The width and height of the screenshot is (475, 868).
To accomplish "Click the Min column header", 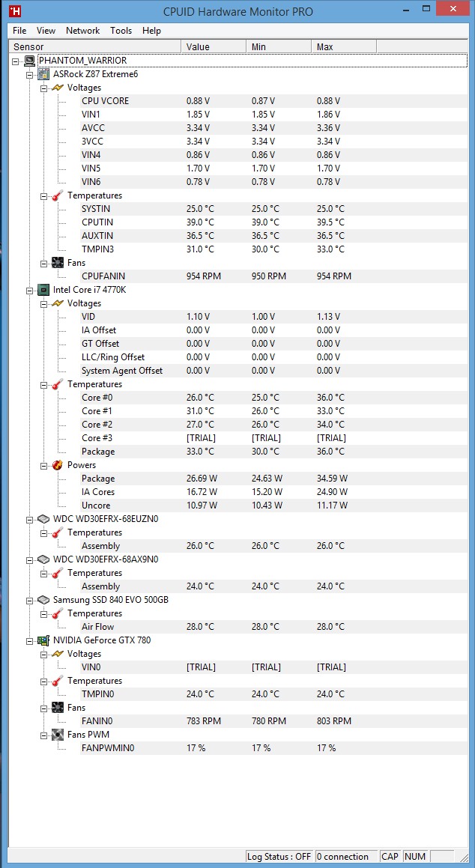I will click(x=279, y=46).
